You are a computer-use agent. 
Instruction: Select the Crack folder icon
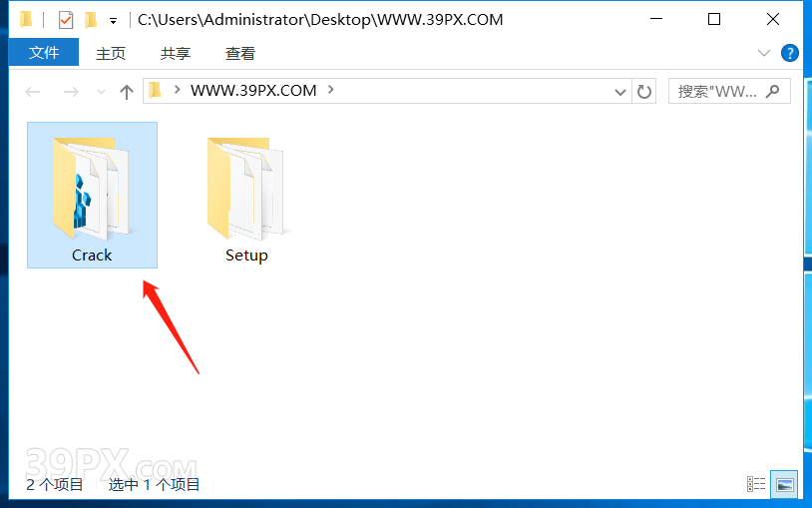click(x=92, y=190)
